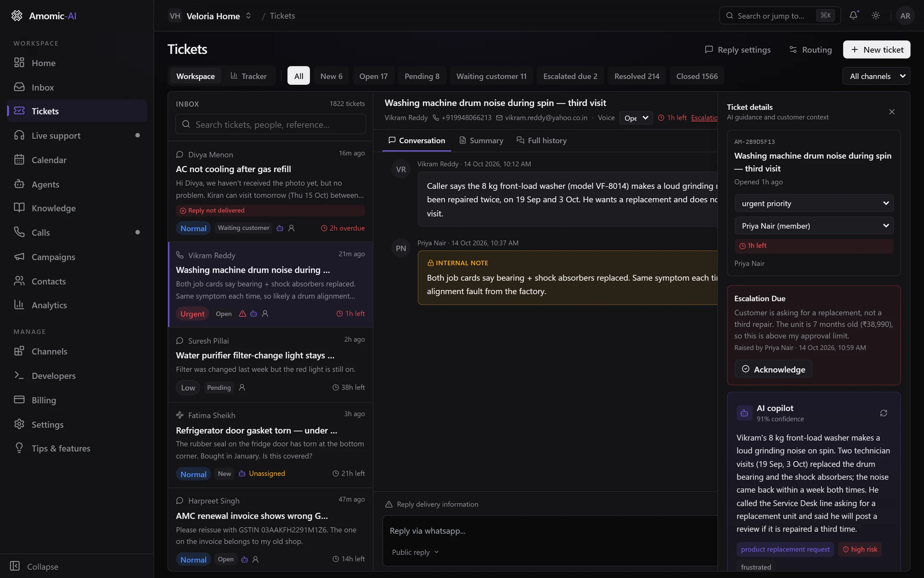
Task: Open Knowledge in sidebar
Action: click(x=77, y=208)
